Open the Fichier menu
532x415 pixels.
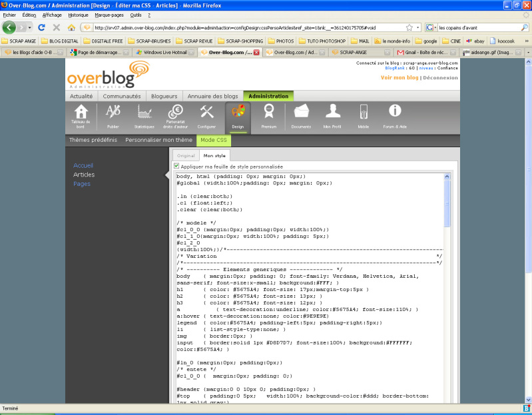pos(9,15)
